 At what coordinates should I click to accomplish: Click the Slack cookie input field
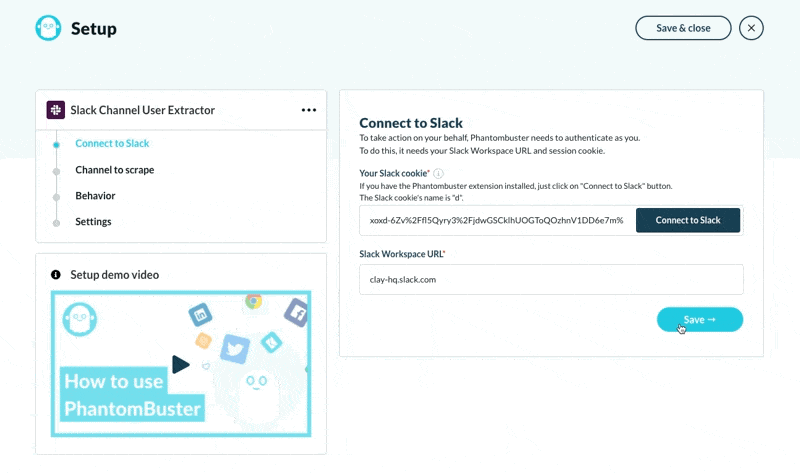point(497,220)
